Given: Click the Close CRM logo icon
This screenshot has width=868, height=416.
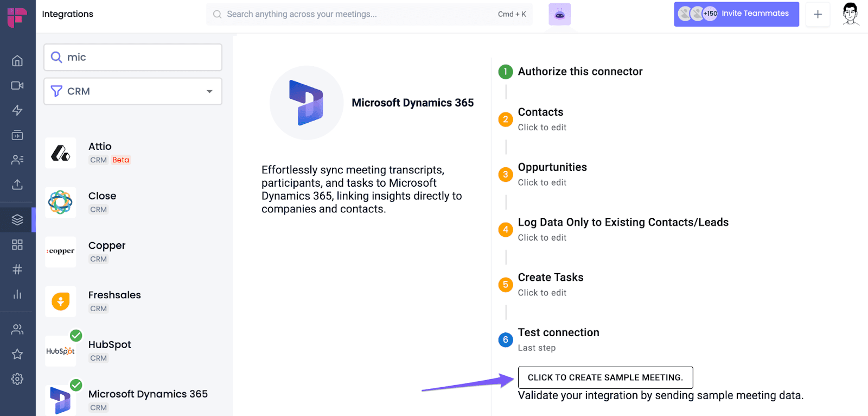Looking at the screenshot, I should [60, 203].
